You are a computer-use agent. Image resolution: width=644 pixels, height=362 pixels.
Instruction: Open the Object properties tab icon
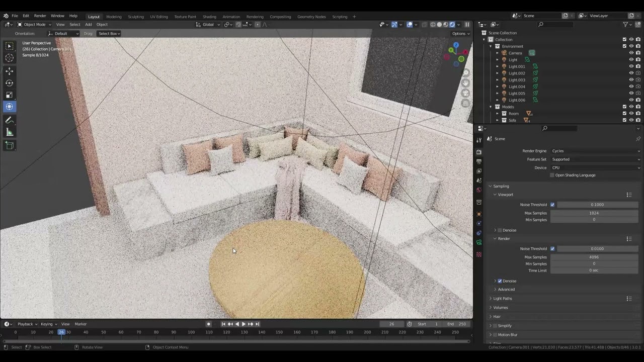pos(479,214)
